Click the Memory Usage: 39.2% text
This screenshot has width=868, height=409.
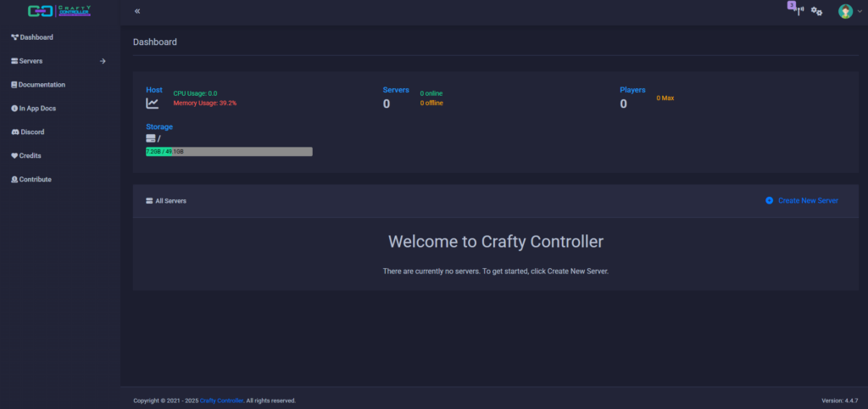205,103
